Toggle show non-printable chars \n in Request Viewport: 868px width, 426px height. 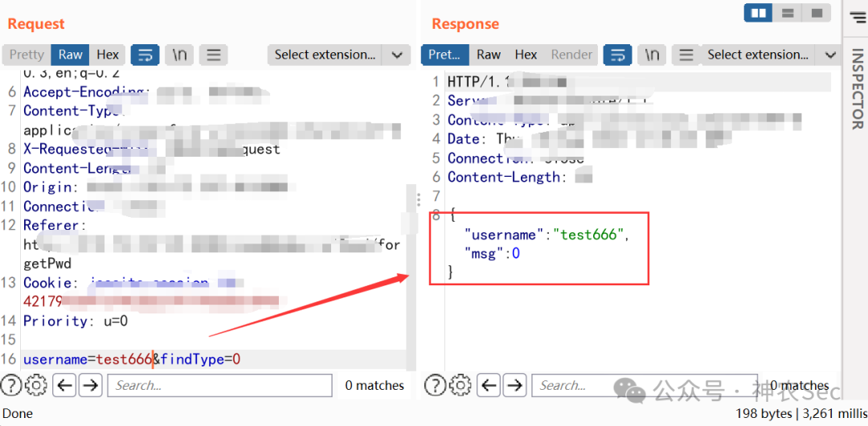[179, 55]
